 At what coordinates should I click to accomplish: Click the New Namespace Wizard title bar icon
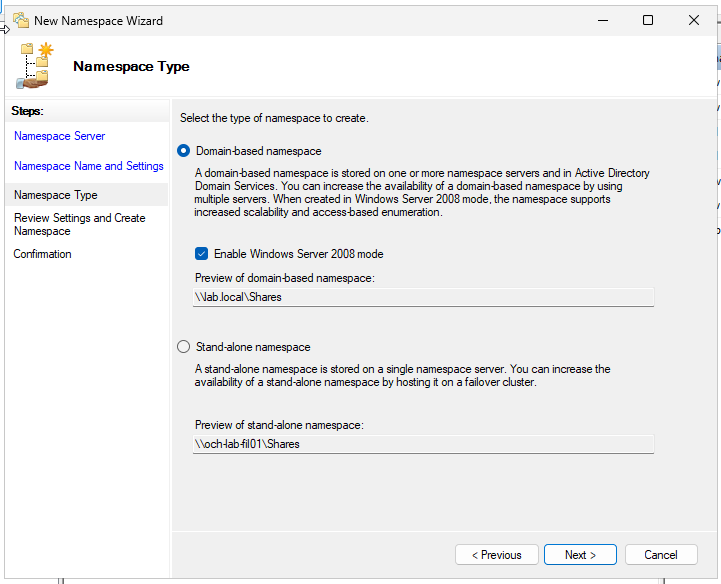point(21,21)
